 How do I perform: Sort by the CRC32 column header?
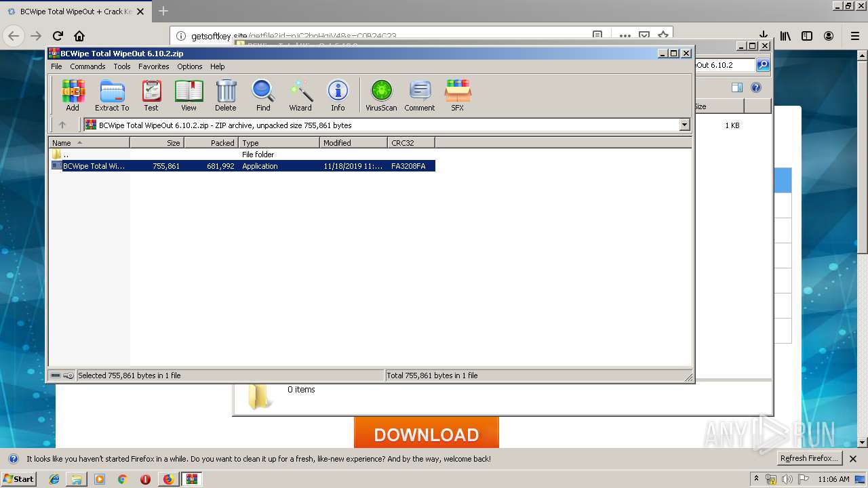click(x=411, y=143)
